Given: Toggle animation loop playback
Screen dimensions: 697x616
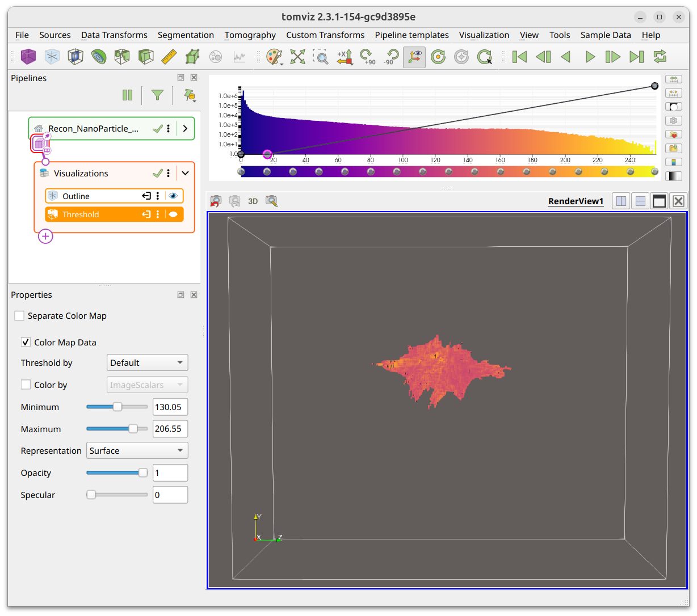Looking at the screenshot, I should tap(660, 57).
